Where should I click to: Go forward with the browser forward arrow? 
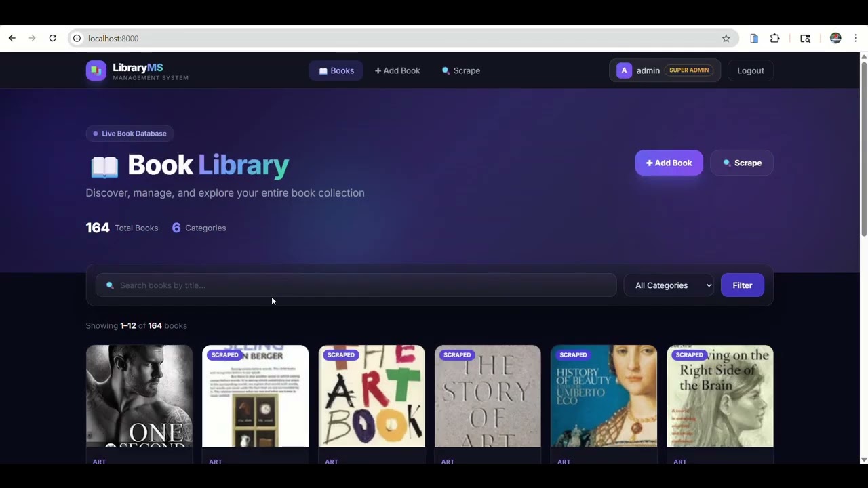(32, 39)
